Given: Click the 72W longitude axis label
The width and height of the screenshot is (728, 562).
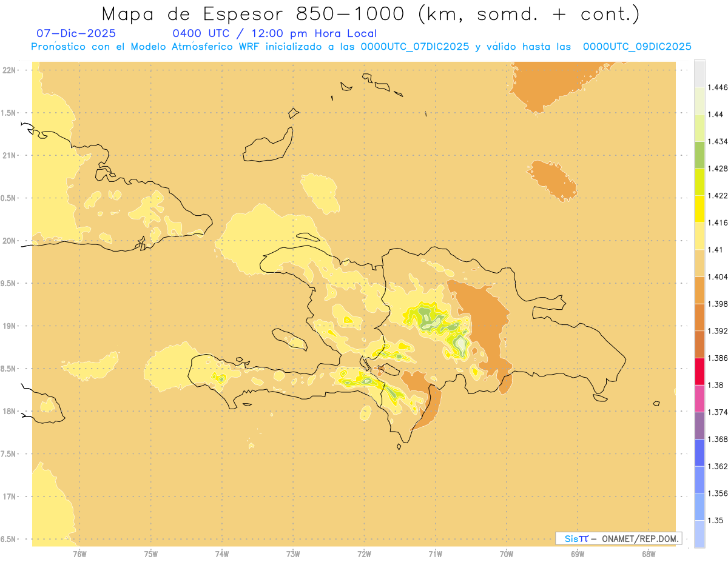Looking at the screenshot, I should (x=365, y=554).
